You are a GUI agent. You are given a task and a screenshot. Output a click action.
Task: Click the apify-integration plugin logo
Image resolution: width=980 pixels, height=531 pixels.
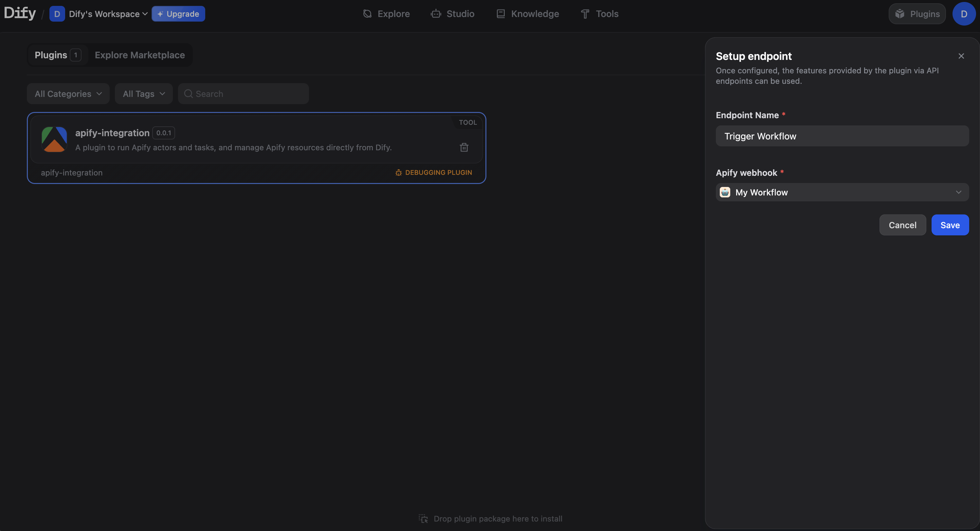54,139
